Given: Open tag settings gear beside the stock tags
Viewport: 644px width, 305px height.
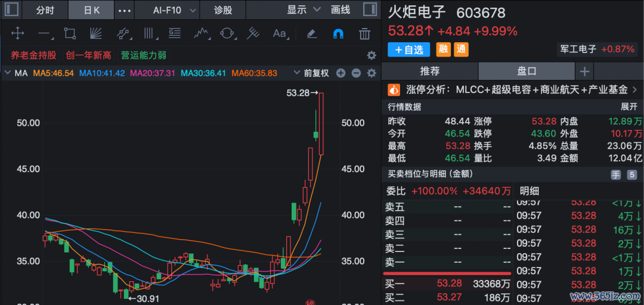Looking at the screenshot, I should click(x=371, y=55).
